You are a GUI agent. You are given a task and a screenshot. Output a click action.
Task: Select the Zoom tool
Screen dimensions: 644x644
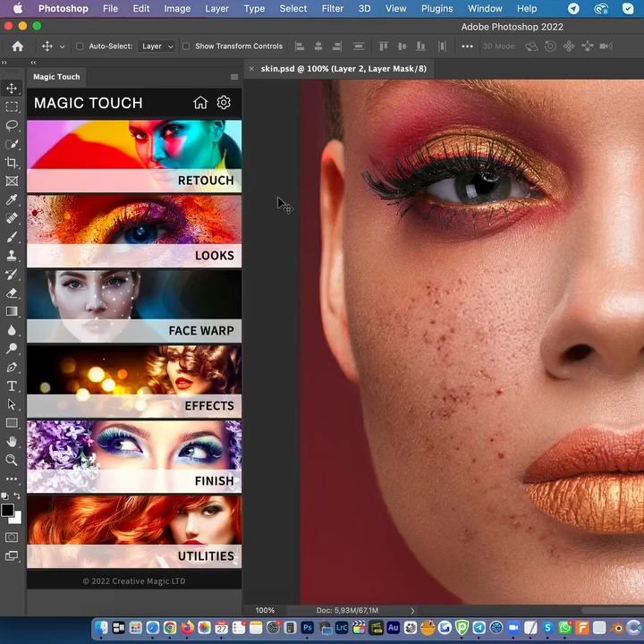tap(12, 460)
